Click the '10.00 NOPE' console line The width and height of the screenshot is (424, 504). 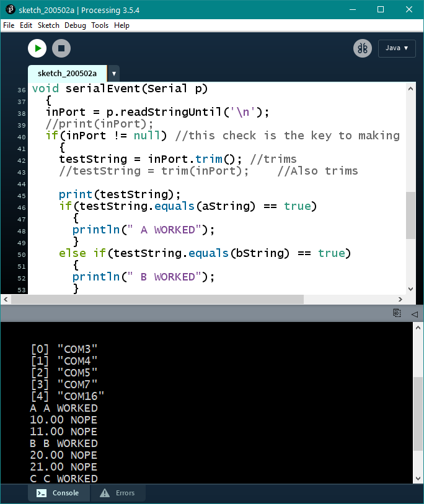[x=63, y=420]
